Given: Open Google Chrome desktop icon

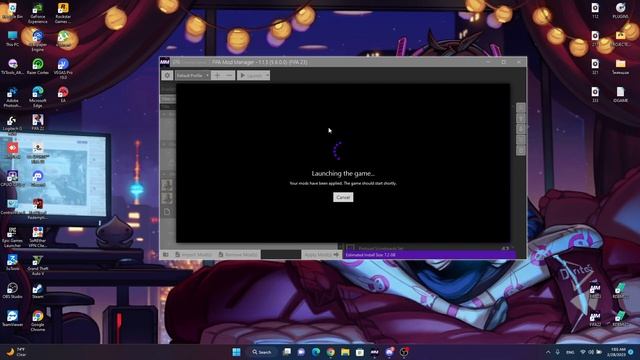Looking at the screenshot, I should (x=38, y=321).
